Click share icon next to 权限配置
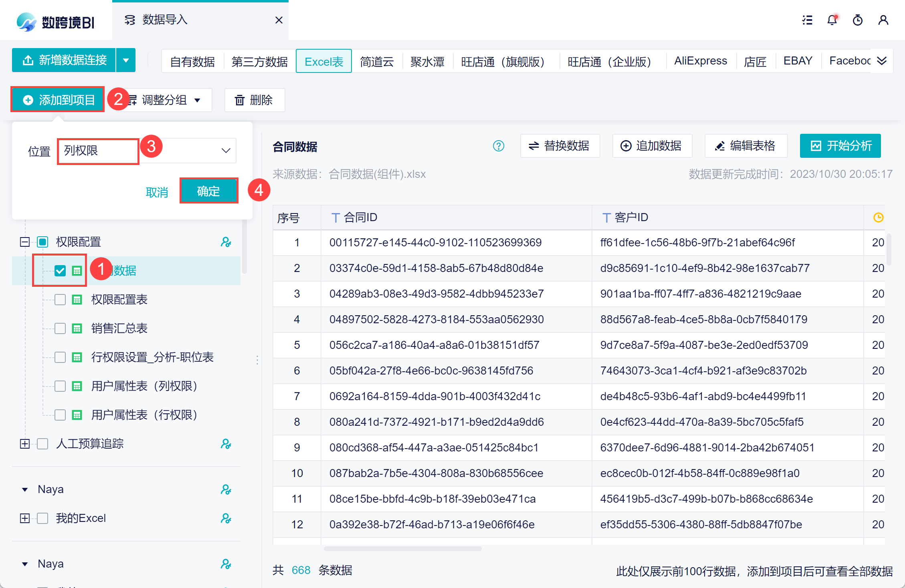 pyautogui.click(x=226, y=242)
